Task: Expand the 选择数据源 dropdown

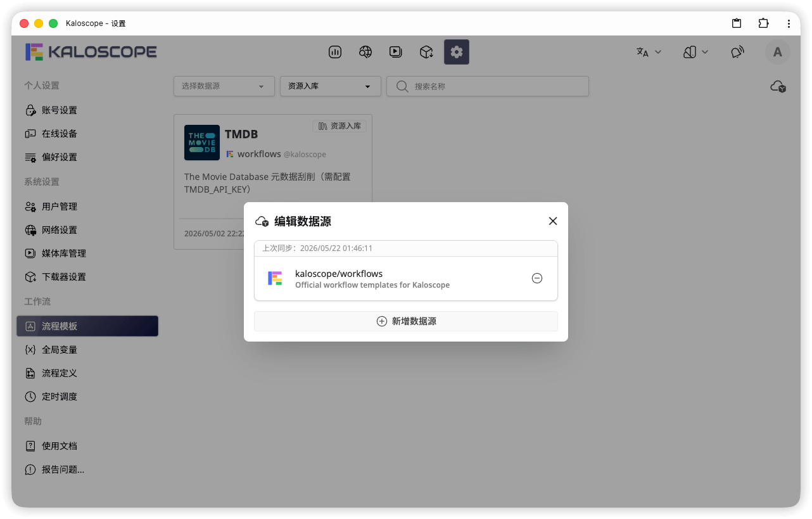Action: 224,86
